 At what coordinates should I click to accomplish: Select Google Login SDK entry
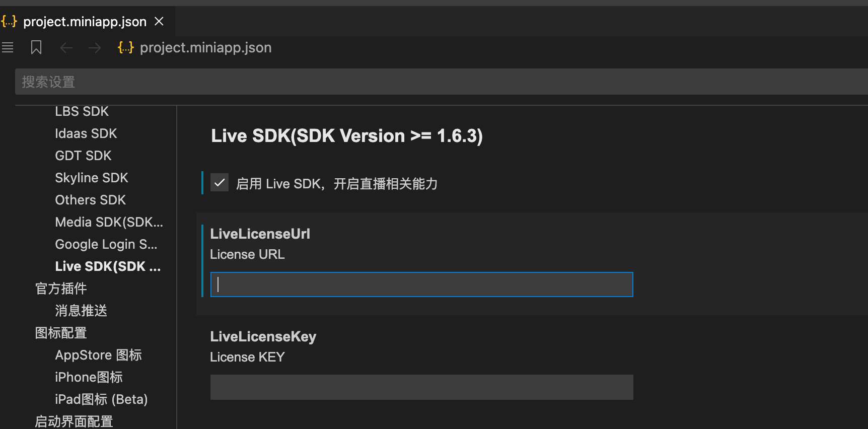click(x=106, y=244)
